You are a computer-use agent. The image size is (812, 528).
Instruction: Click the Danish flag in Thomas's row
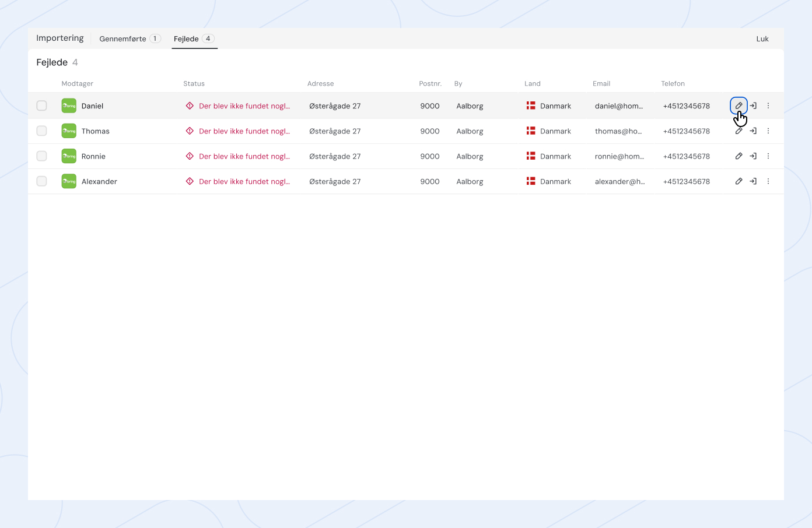[x=531, y=131]
